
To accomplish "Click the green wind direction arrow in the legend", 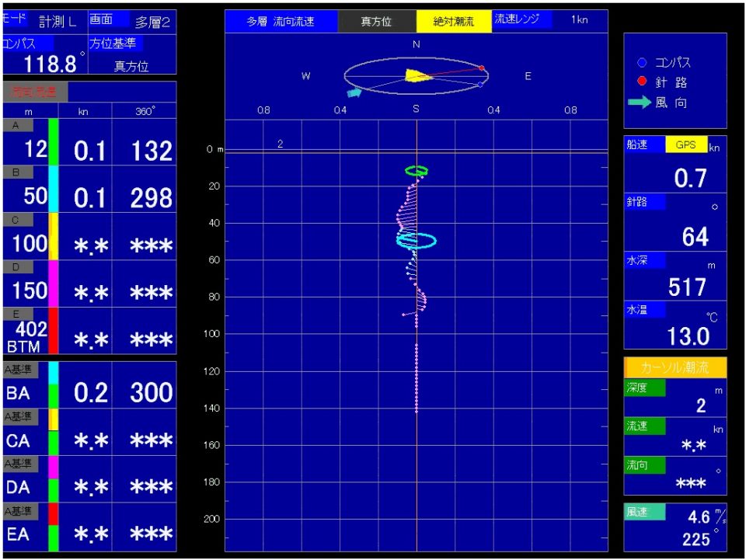I will click(639, 102).
